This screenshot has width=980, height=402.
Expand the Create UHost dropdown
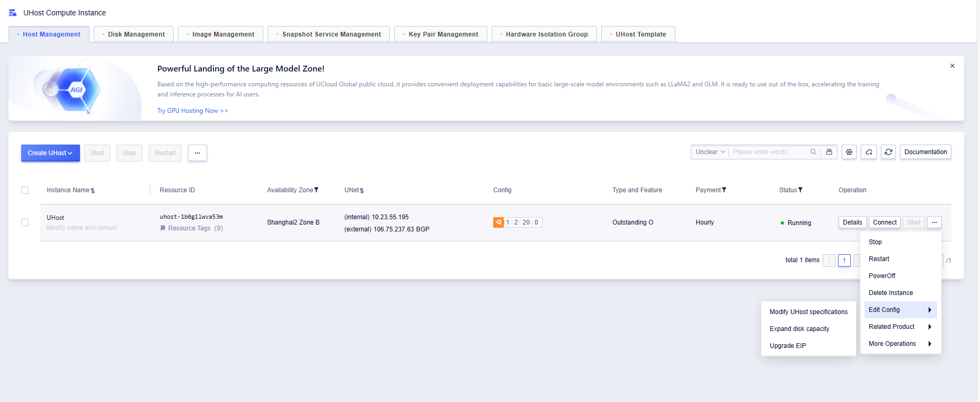50,153
